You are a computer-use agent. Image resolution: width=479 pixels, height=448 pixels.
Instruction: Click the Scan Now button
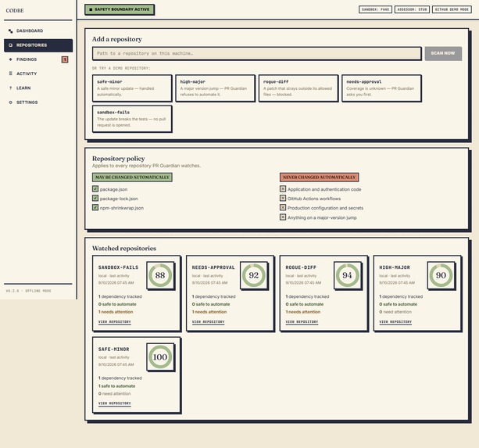(x=443, y=53)
